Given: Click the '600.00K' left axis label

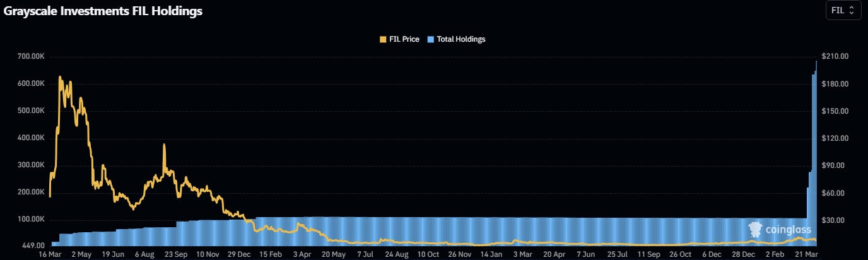Looking at the screenshot, I should click(31, 84).
